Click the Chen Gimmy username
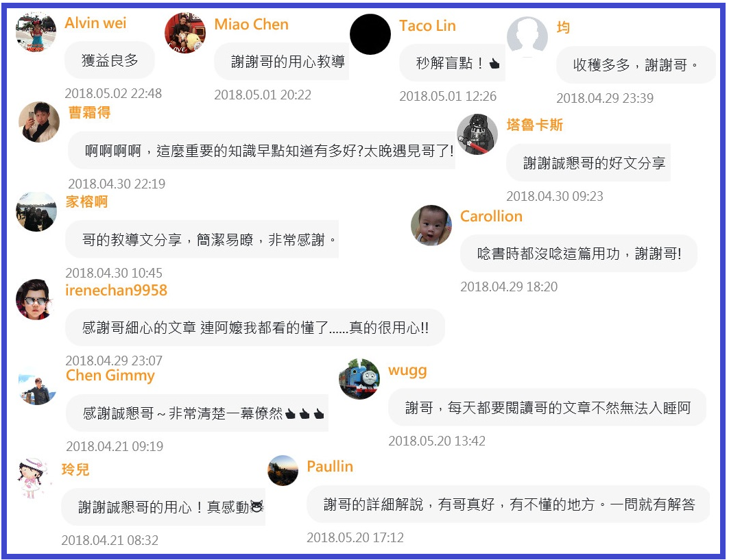Screen dimensions: 729x560 pos(110,376)
